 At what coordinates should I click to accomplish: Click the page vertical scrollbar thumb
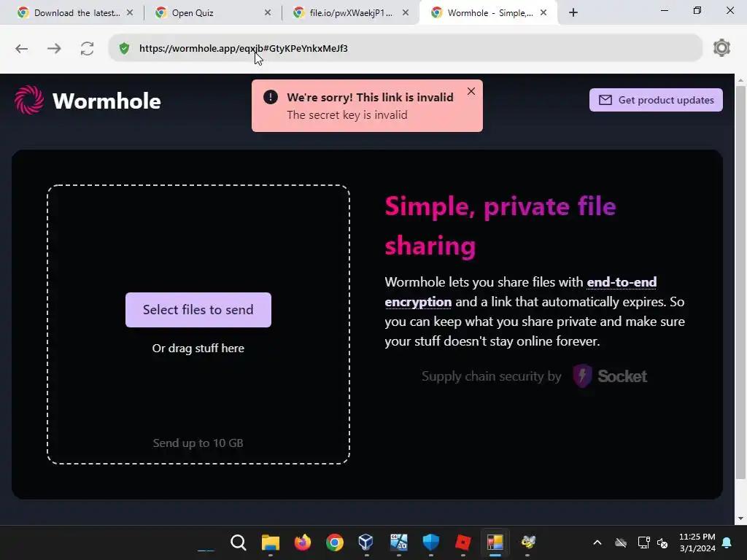click(x=741, y=281)
